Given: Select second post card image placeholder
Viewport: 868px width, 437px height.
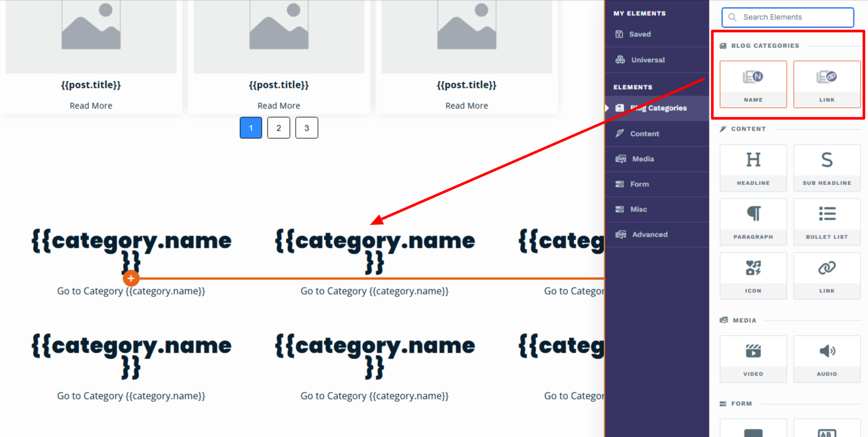Looking at the screenshot, I should pyautogui.click(x=279, y=36).
